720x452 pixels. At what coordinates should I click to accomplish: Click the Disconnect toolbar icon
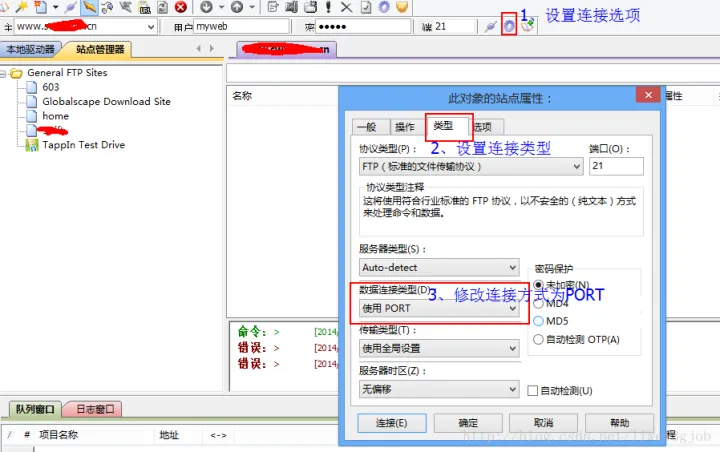click(125, 6)
